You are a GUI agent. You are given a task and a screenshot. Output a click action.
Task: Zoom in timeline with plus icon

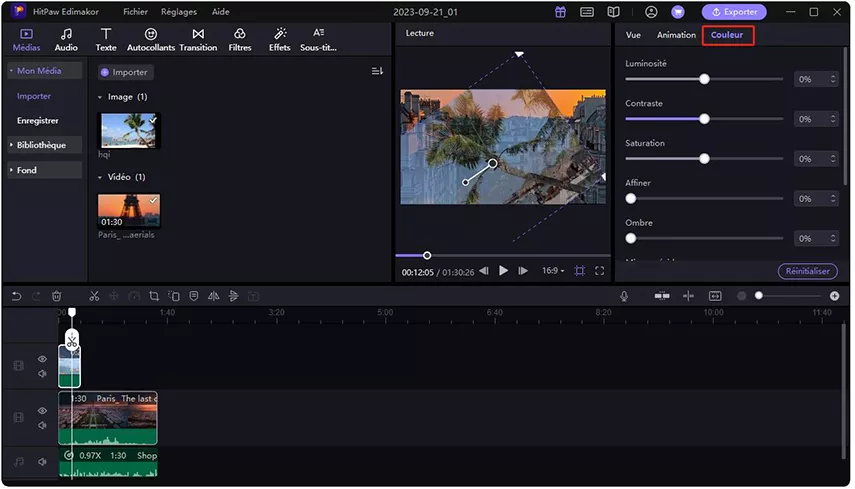834,296
